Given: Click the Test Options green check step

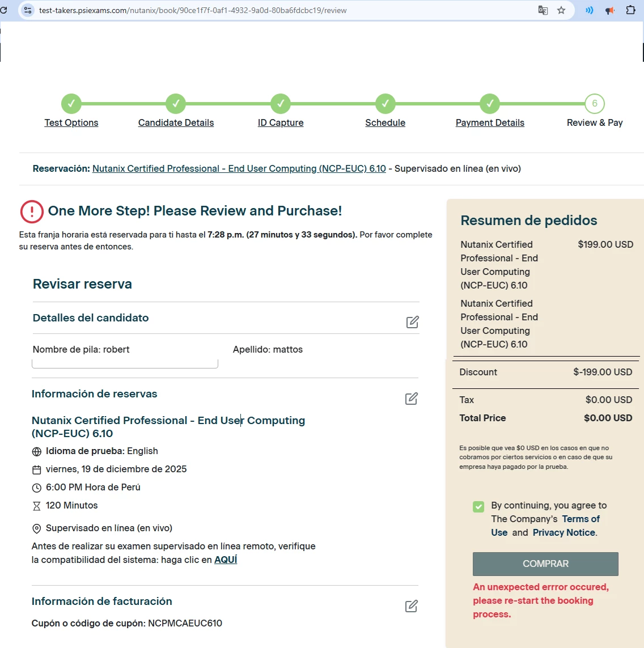Looking at the screenshot, I should (71, 103).
